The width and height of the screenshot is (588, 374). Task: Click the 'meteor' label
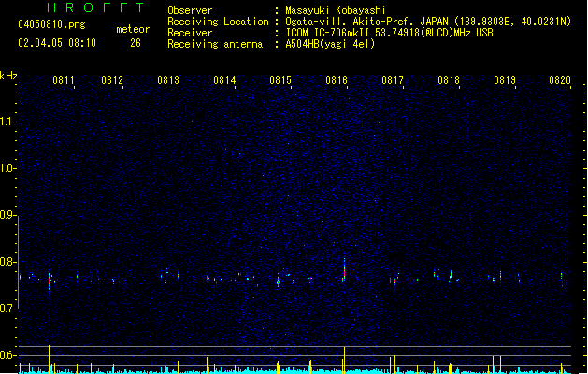[133, 29]
